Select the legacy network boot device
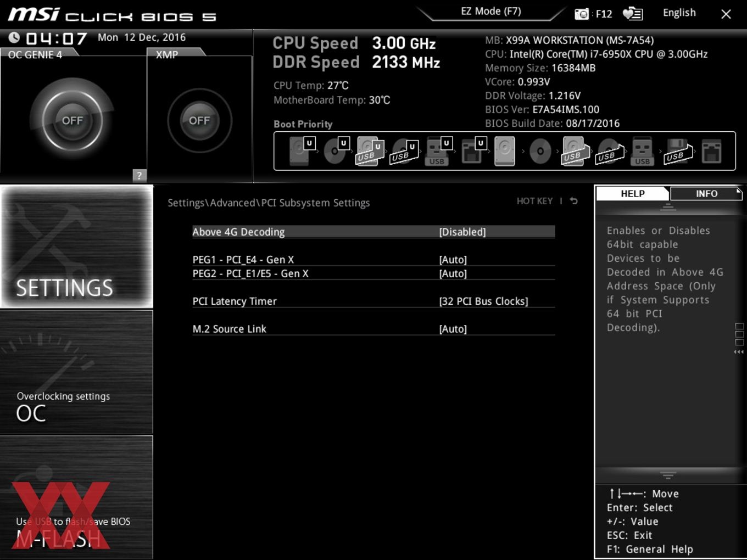 711,151
